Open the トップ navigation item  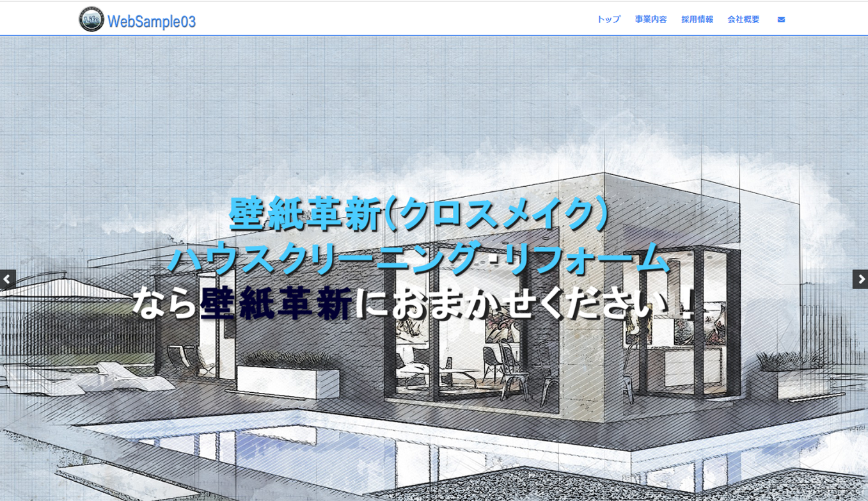coord(608,20)
